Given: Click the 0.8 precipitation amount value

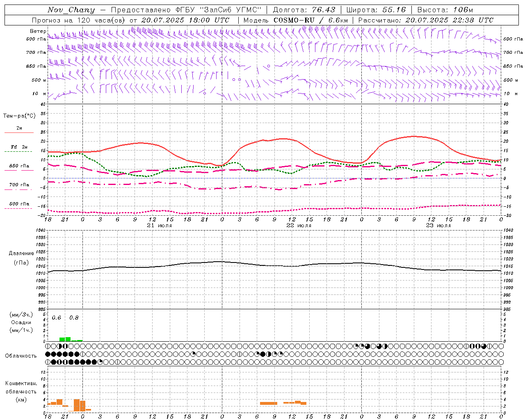Looking at the screenshot, I should 74,318.
